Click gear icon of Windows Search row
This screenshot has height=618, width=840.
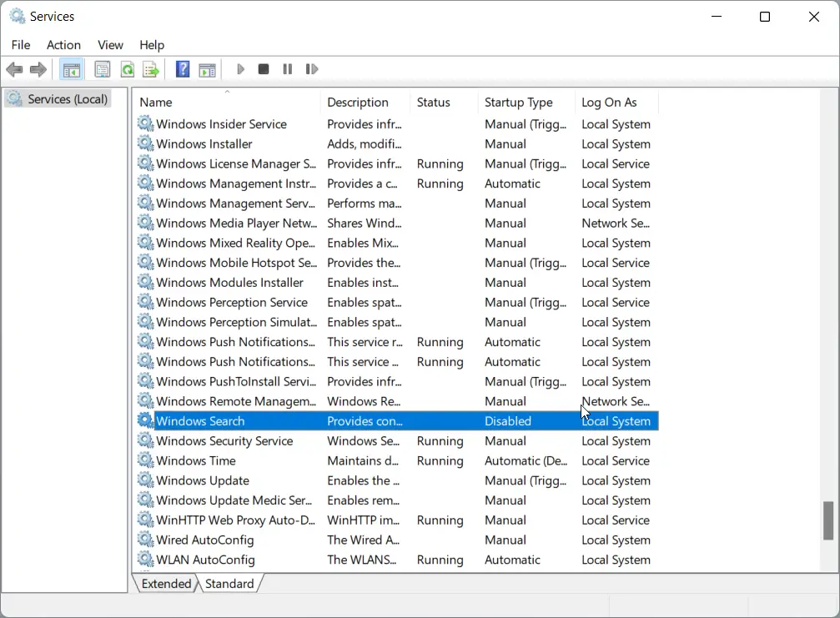[x=145, y=420]
